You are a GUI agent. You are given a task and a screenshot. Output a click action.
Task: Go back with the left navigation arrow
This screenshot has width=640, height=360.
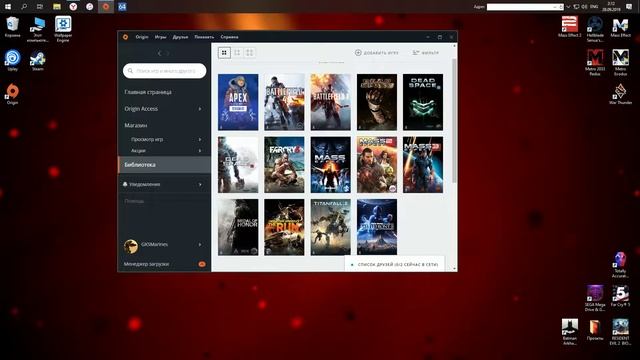click(x=160, y=53)
